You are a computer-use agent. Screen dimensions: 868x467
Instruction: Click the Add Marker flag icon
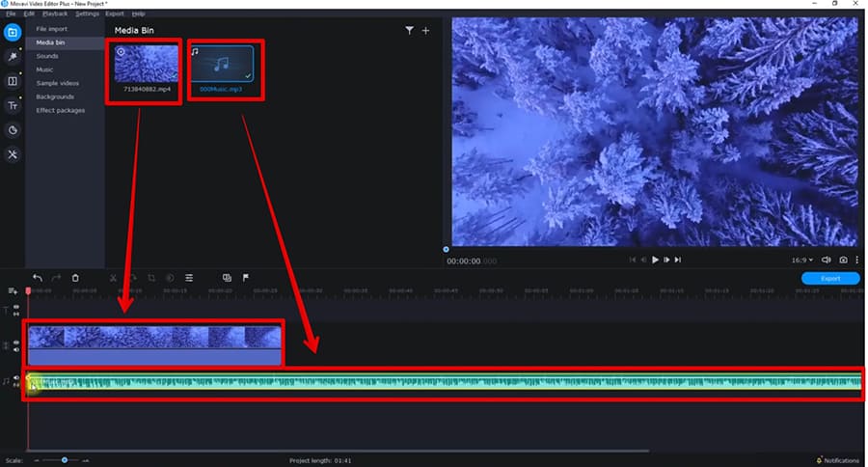click(246, 278)
